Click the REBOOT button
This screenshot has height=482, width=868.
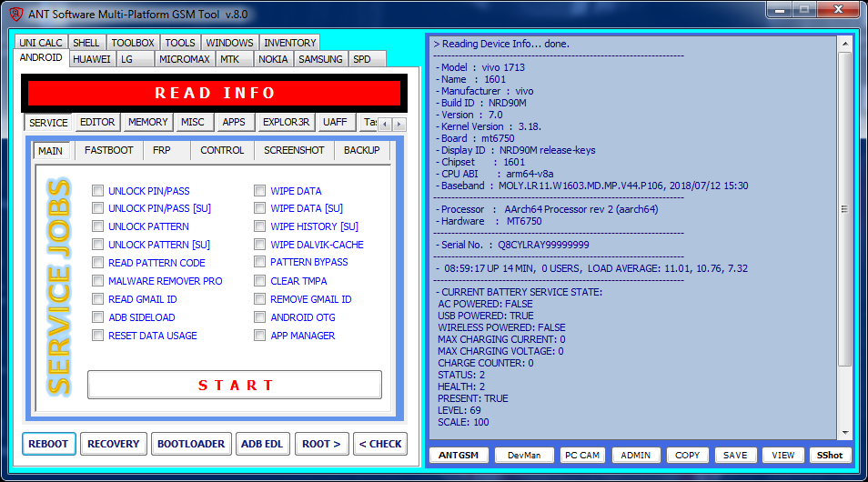point(49,444)
